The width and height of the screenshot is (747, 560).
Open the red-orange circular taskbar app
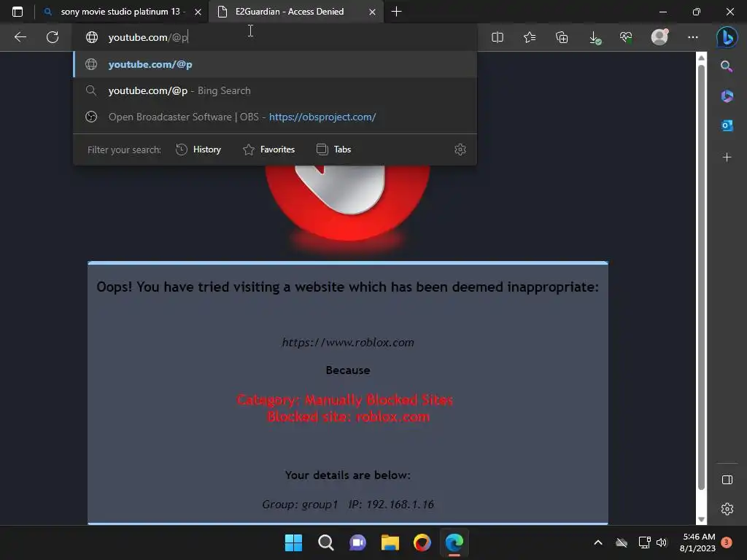tap(422, 542)
